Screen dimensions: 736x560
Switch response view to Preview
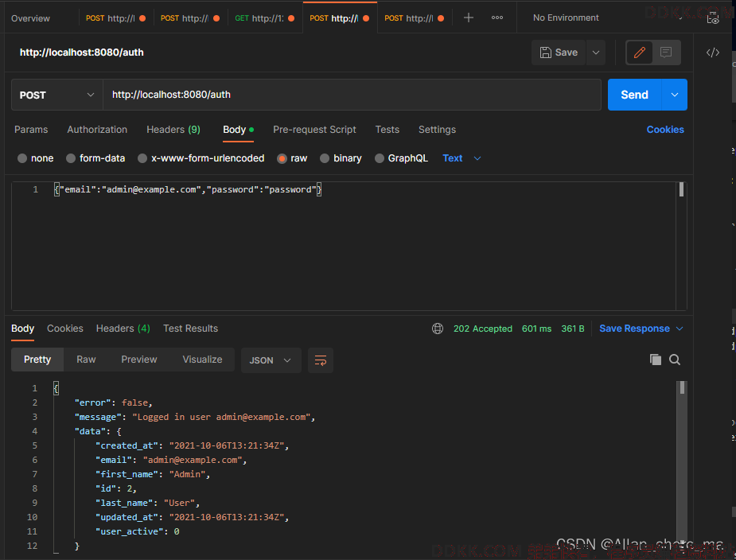[139, 360]
